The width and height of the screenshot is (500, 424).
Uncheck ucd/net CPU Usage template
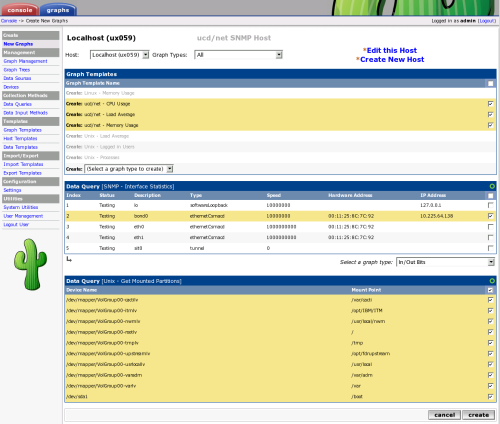(490, 104)
